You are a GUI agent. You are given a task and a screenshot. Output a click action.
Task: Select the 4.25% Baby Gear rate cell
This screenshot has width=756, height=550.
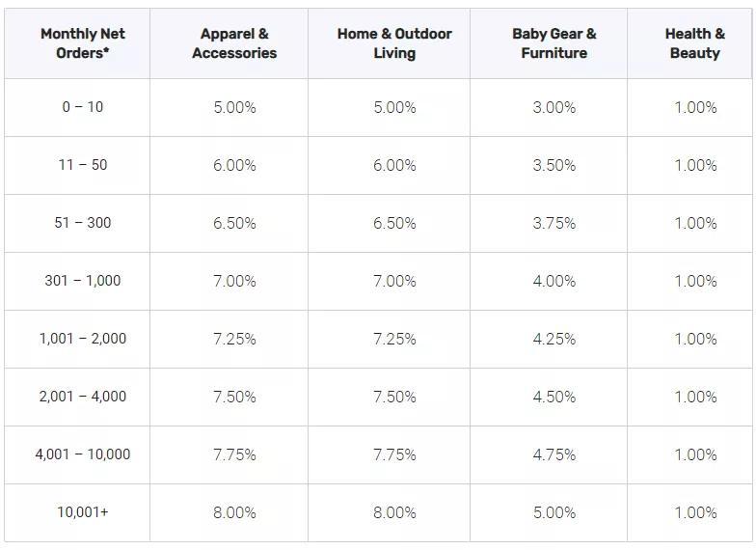553,339
